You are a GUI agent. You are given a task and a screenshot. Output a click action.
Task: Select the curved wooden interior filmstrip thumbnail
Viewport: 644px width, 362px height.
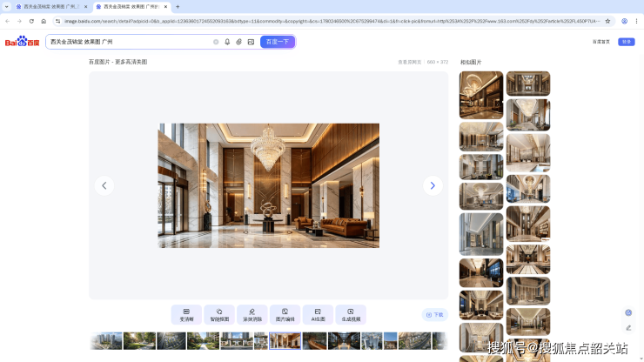(x=315, y=341)
